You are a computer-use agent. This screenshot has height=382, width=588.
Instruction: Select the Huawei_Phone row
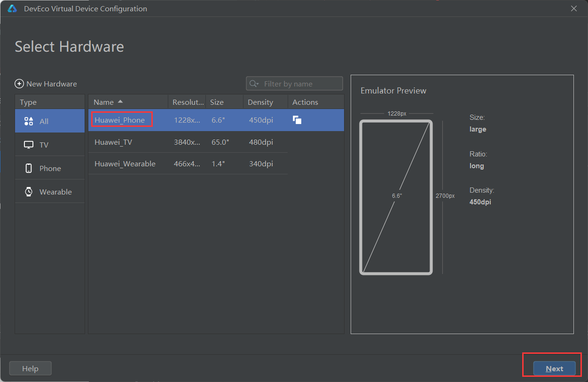(216, 120)
